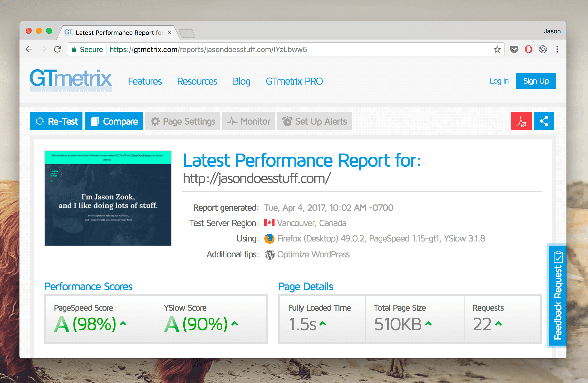Image resolution: width=588 pixels, height=383 pixels.
Task: Open the Features menu item
Action: [145, 81]
